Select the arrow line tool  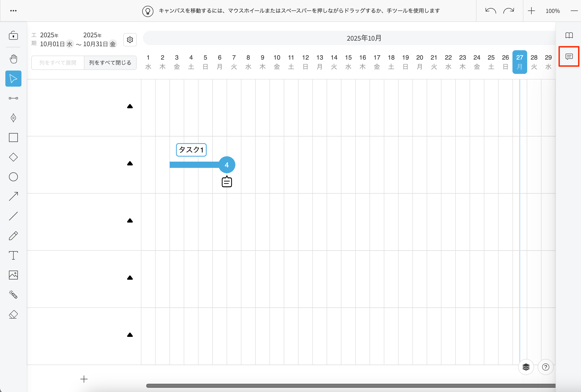(x=13, y=196)
